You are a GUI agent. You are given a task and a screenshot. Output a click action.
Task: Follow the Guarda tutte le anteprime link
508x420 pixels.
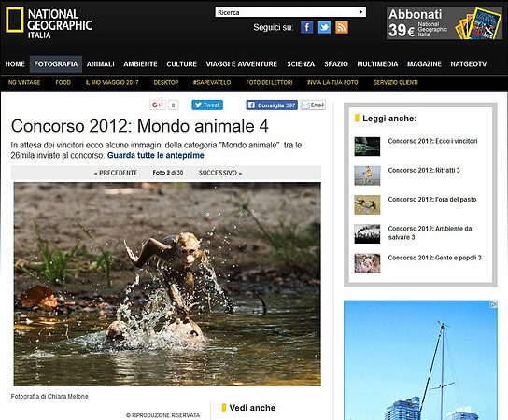click(156, 155)
